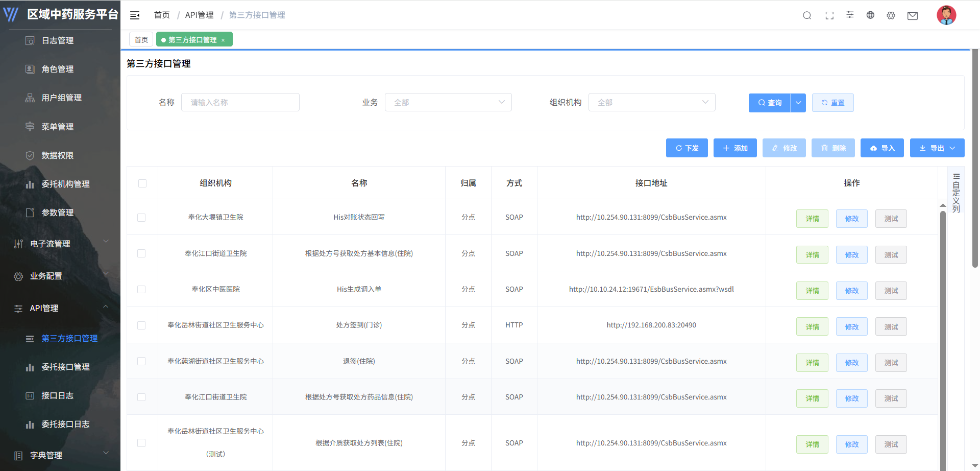980x471 pixels.
Task: Click the API管理 breadcrumb
Action: (x=199, y=15)
